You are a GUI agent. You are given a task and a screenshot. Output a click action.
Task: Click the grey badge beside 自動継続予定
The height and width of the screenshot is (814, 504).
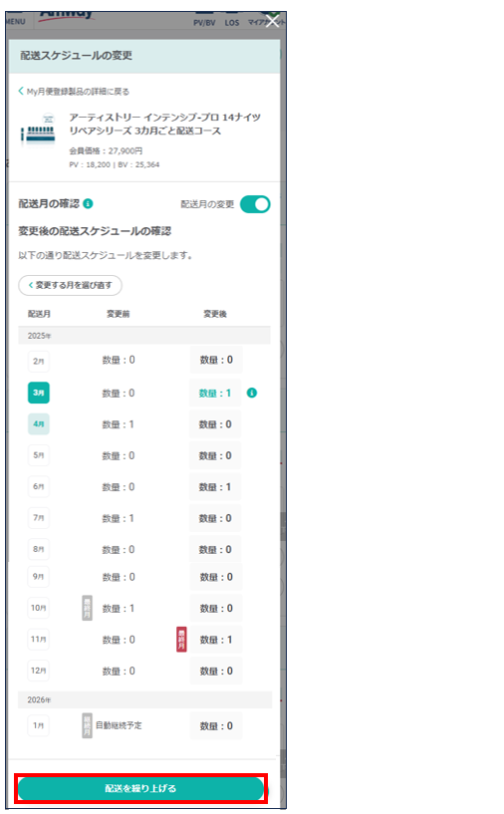87,725
